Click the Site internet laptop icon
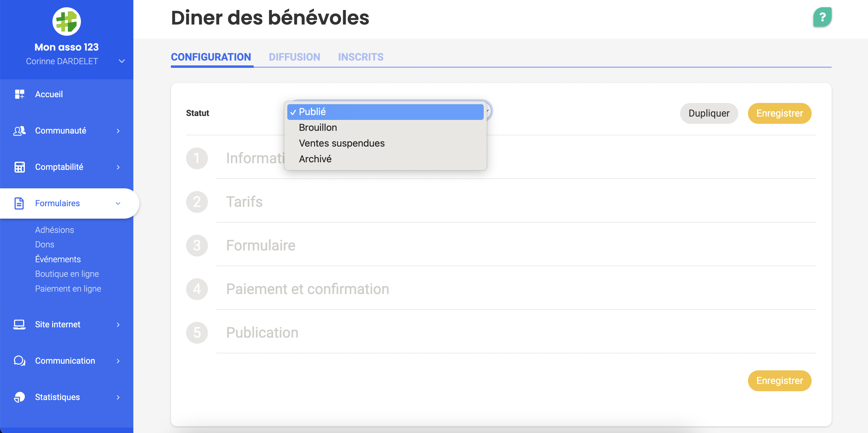868x433 pixels. 19,324
